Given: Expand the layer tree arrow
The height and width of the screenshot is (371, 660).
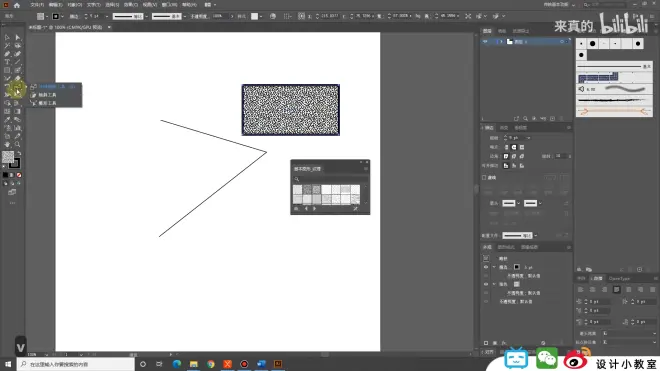Looking at the screenshot, I should click(x=501, y=42).
